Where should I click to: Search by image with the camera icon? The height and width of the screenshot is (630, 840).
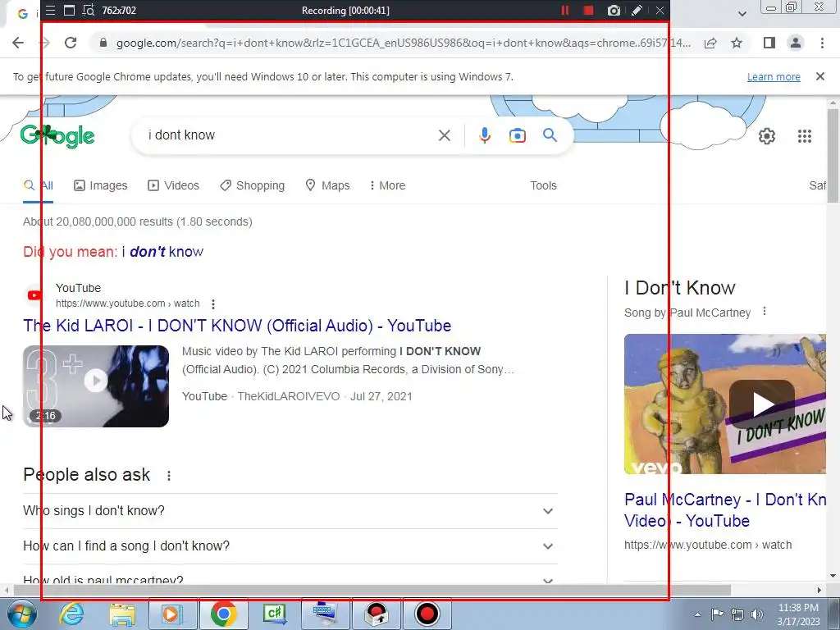click(517, 135)
